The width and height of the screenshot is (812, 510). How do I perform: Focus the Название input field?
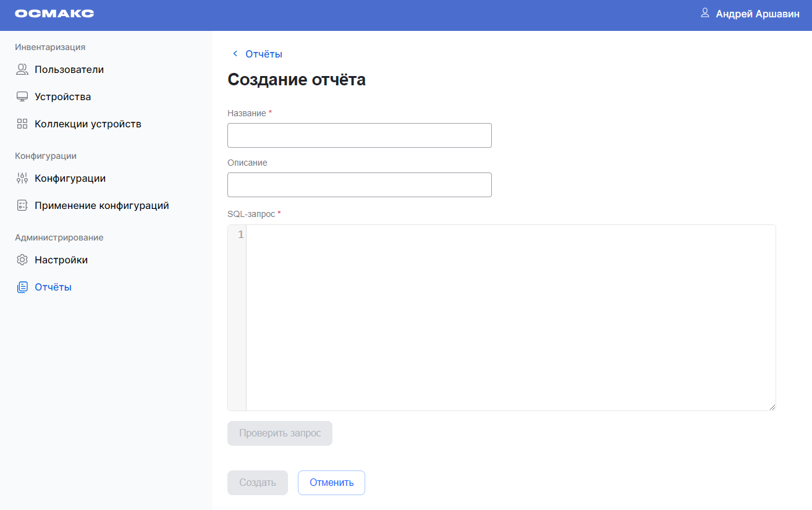tap(359, 135)
